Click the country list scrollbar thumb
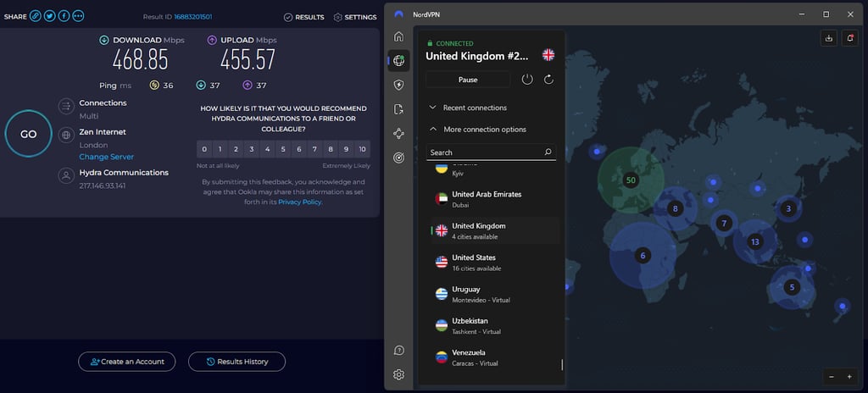This screenshot has height=393, width=868. (x=562, y=365)
